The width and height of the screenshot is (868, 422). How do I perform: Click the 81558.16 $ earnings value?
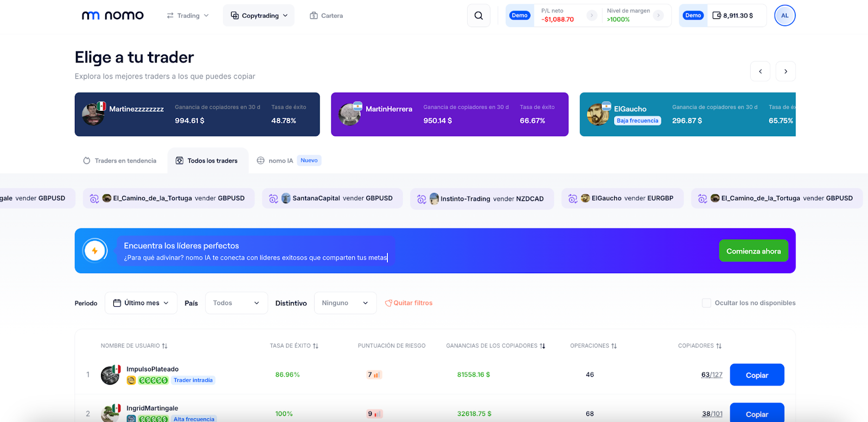click(474, 375)
